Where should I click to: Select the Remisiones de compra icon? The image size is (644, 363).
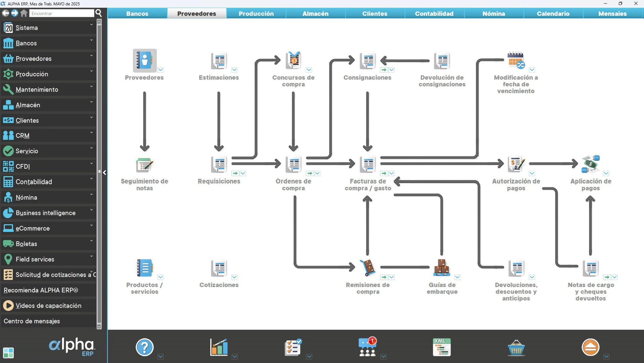[367, 267]
